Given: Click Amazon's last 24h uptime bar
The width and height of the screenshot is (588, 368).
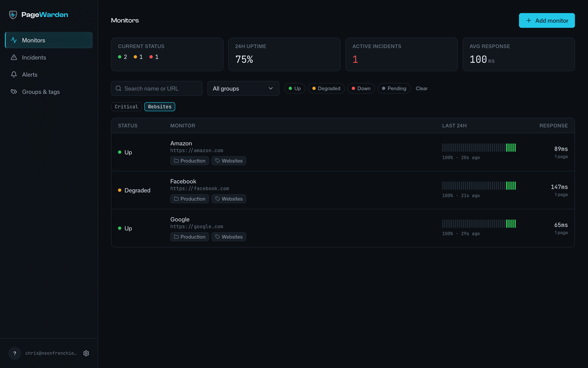Looking at the screenshot, I should coord(479,147).
